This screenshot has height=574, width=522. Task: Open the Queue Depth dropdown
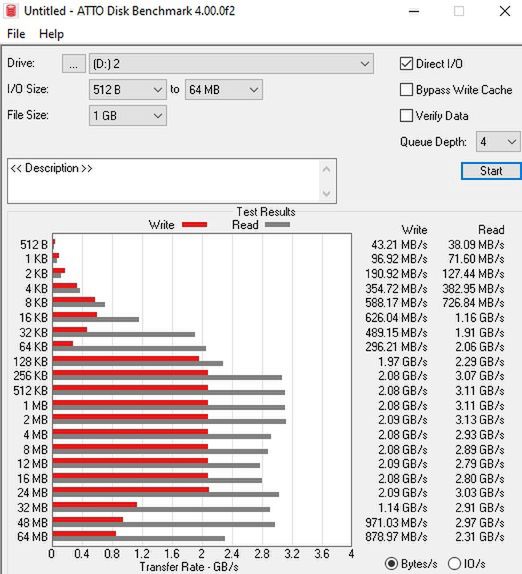(x=498, y=142)
